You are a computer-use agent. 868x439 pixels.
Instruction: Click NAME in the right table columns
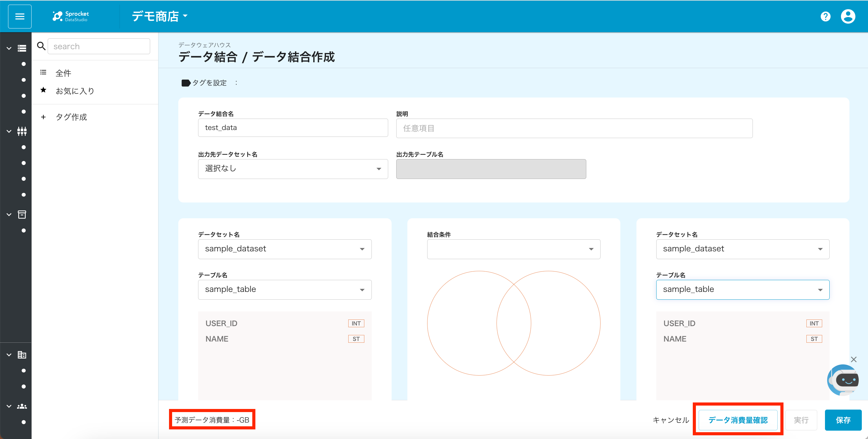pyautogui.click(x=675, y=339)
